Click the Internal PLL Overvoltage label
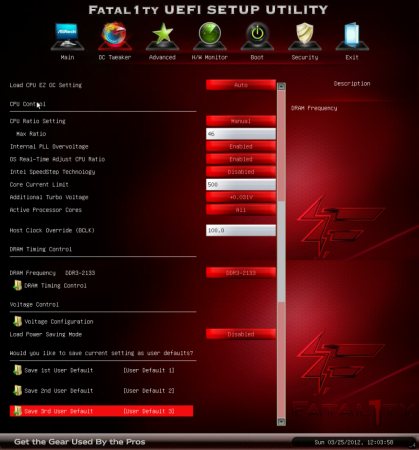 coord(49,146)
